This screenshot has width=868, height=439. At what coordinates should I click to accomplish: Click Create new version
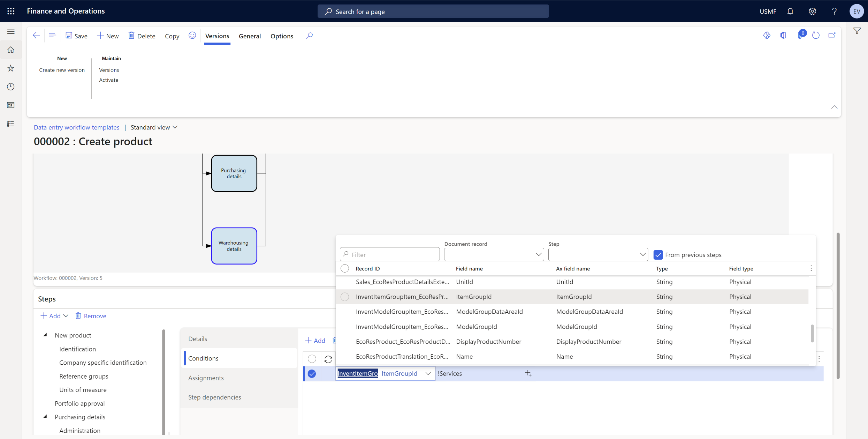point(62,70)
